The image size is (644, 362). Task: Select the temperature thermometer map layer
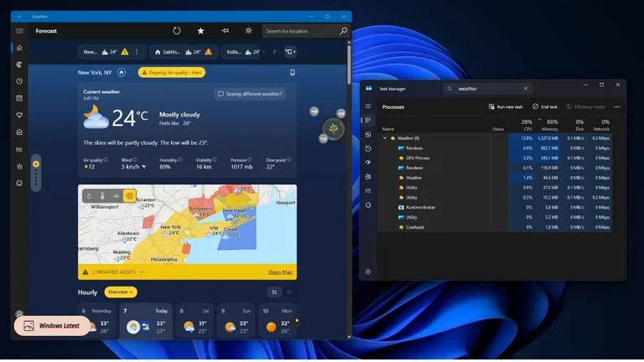tap(102, 196)
